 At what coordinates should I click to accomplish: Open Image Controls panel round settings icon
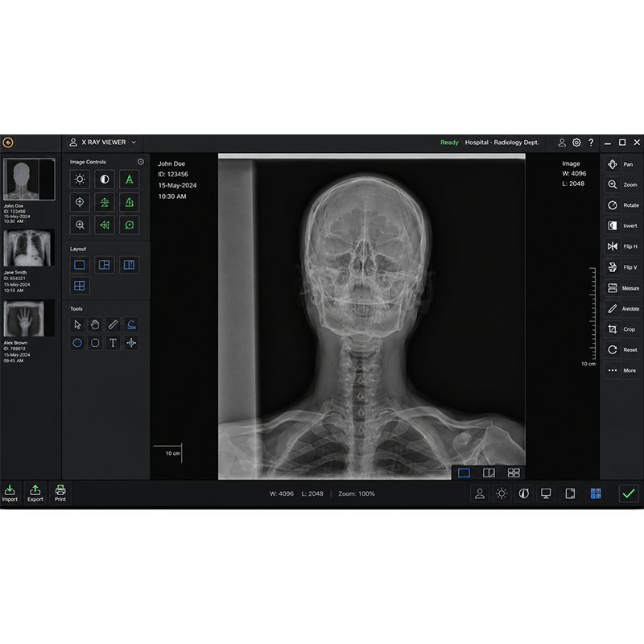coord(140,162)
